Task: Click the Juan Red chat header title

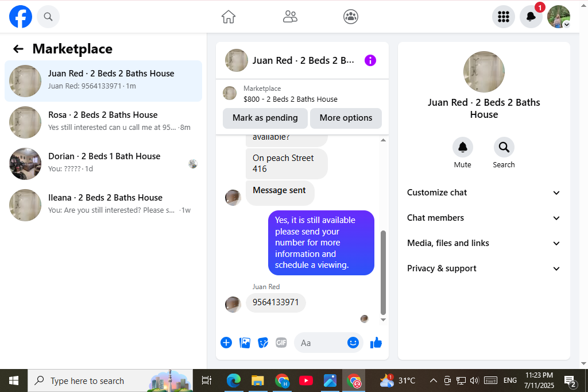Action: (x=303, y=60)
